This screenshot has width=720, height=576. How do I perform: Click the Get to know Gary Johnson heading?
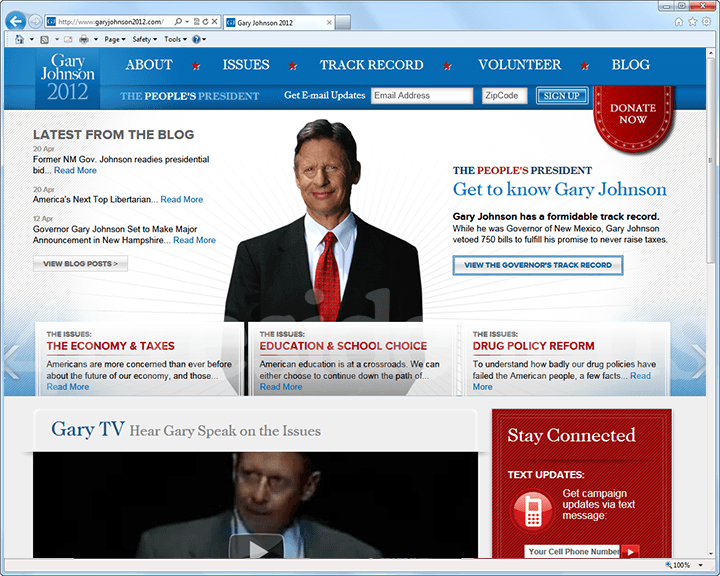click(559, 189)
